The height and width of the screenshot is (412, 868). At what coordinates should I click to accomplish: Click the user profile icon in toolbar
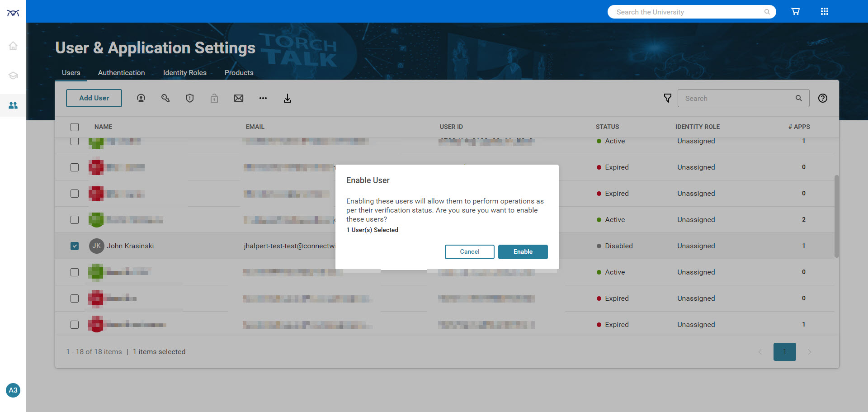141,98
